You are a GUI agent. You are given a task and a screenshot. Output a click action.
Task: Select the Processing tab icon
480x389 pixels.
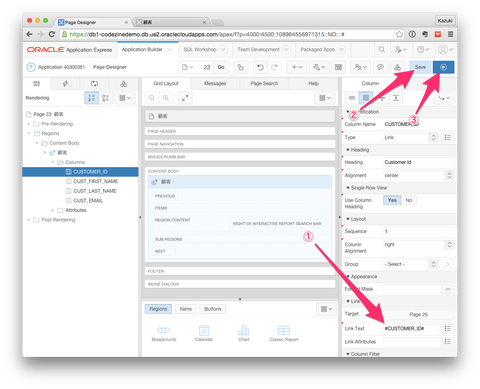[94, 83]
